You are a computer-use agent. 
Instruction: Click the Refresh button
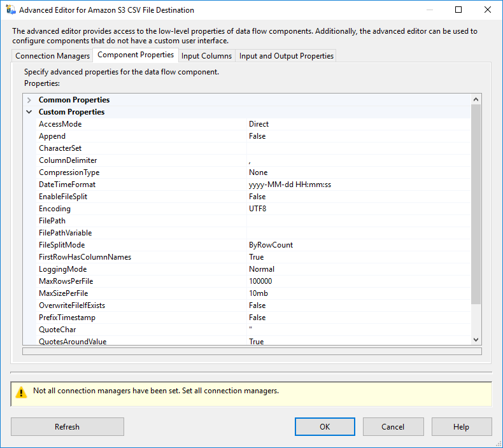point(67,426)
